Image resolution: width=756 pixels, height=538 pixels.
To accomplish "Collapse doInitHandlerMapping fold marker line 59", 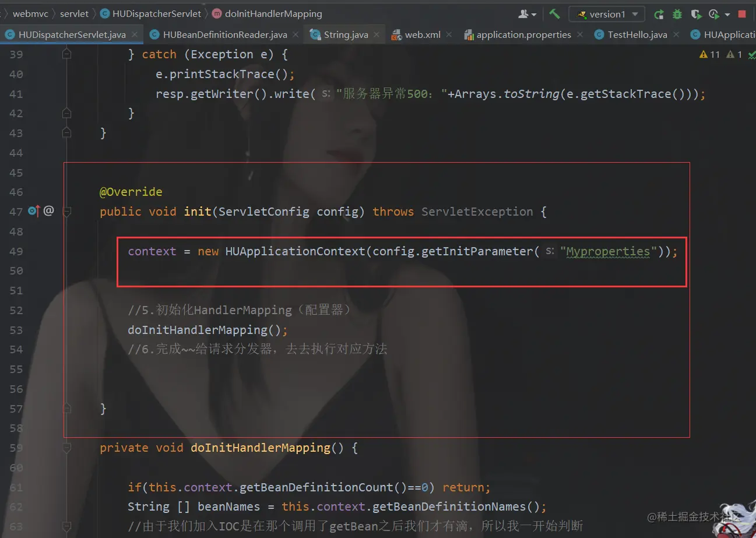I will tap(66, 448).
